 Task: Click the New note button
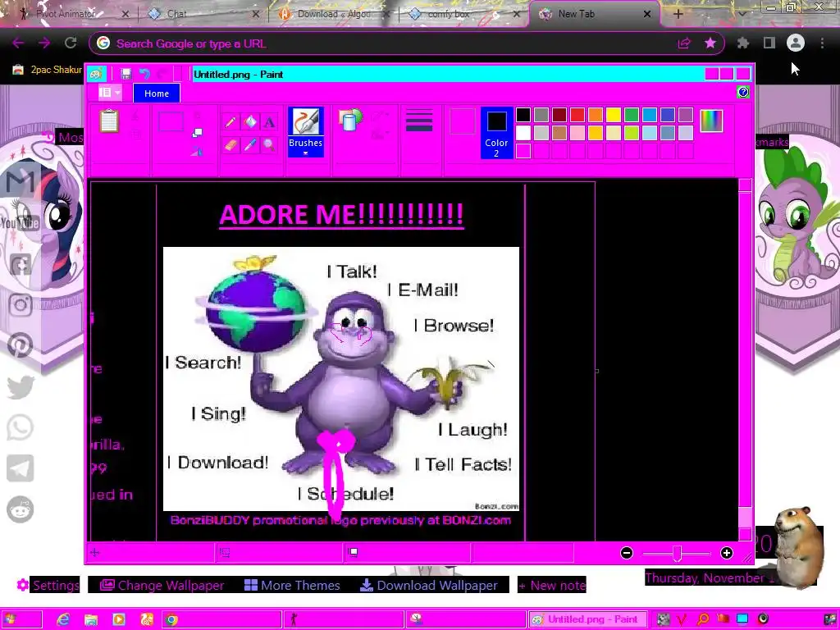click(x=552, y=585)
